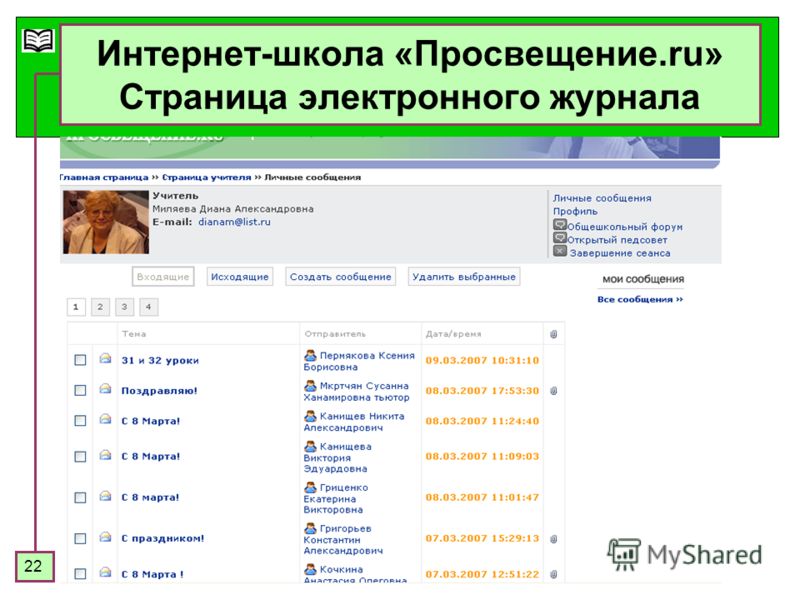This screenshot has height=600, width=800.
Task: Click user icon next to Гриценко Екатерина
Action: coord(310,487)
